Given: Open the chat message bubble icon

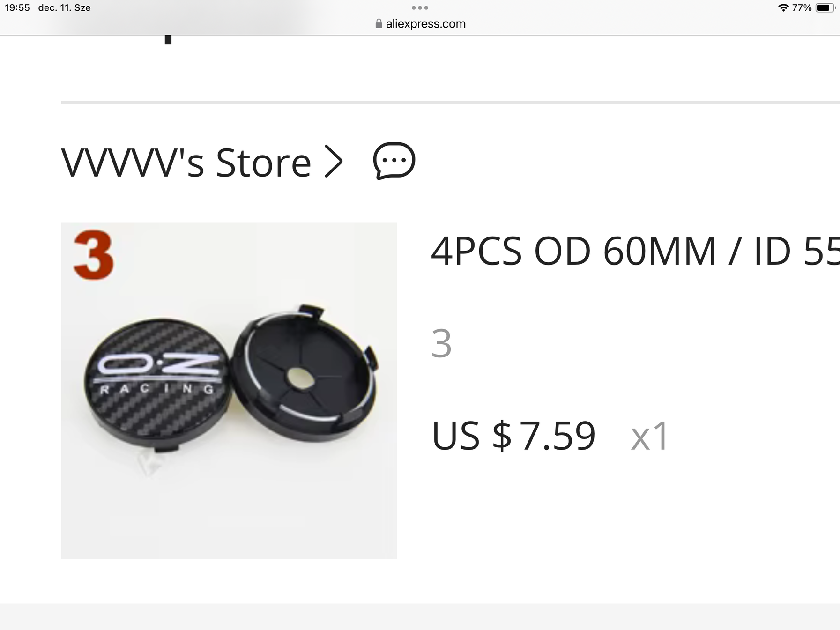Looking at the screenshot, I should (x=394, y=161).
